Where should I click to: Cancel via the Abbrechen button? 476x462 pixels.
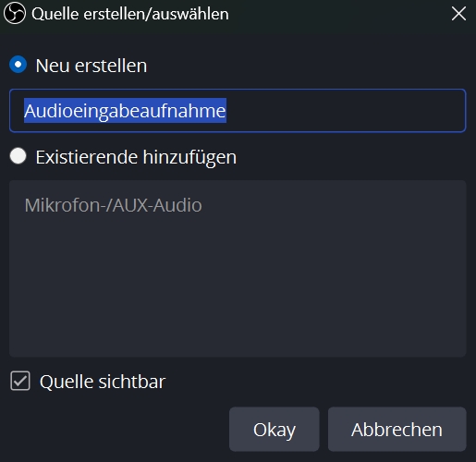coord(397,430)
